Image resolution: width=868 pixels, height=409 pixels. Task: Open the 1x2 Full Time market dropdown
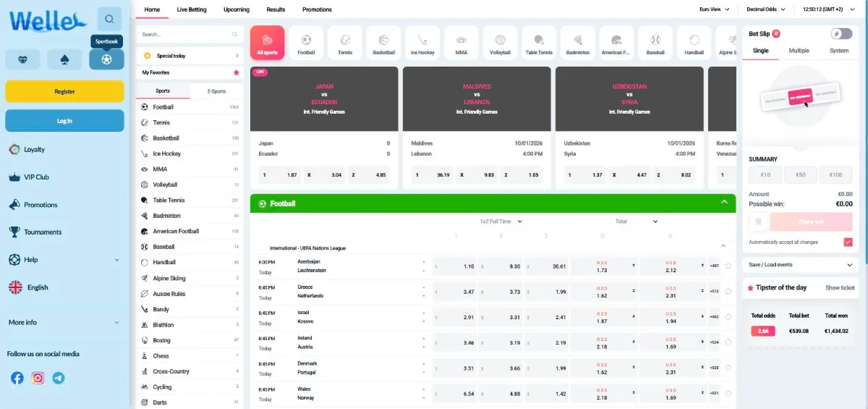(501, 221)
